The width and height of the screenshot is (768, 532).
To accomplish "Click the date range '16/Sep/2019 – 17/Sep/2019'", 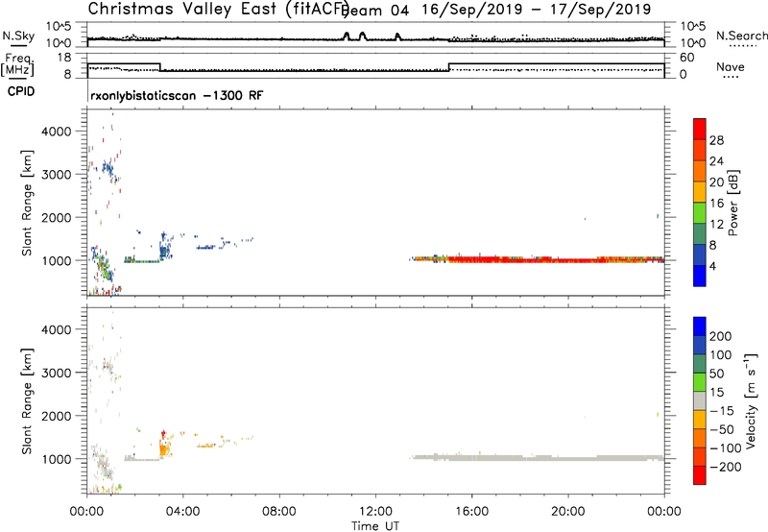I will (x=537, y=10).
